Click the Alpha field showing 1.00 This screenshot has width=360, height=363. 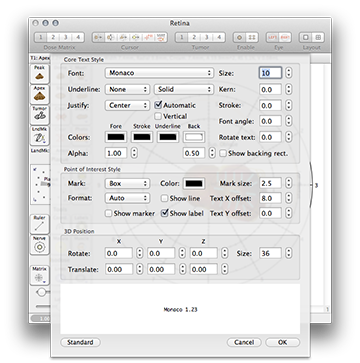click(x=116, y=153)
